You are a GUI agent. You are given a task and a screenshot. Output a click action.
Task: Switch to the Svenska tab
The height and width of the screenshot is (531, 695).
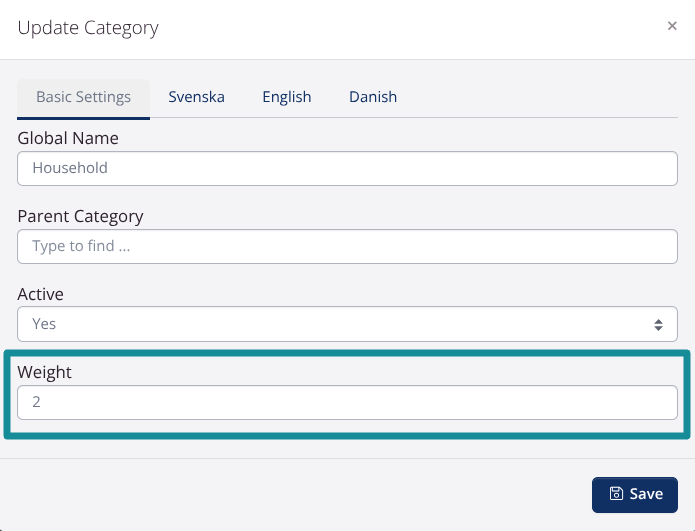[x=196, y=97]
